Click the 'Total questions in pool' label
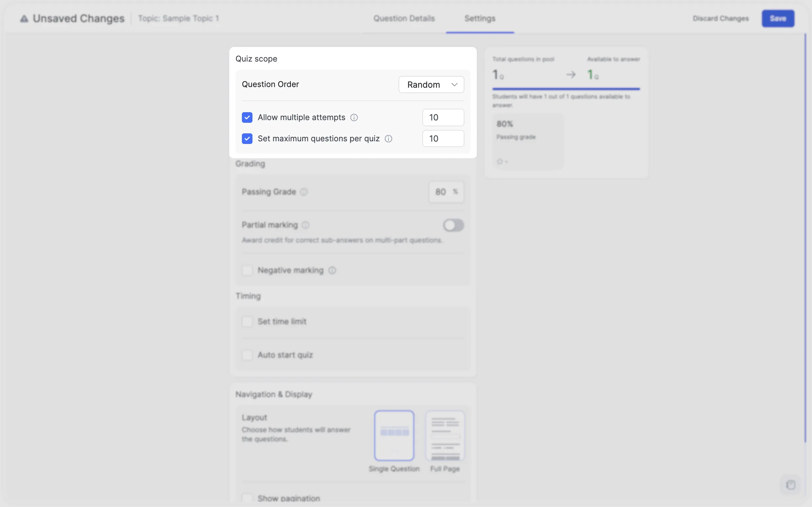 pos(523,59)
